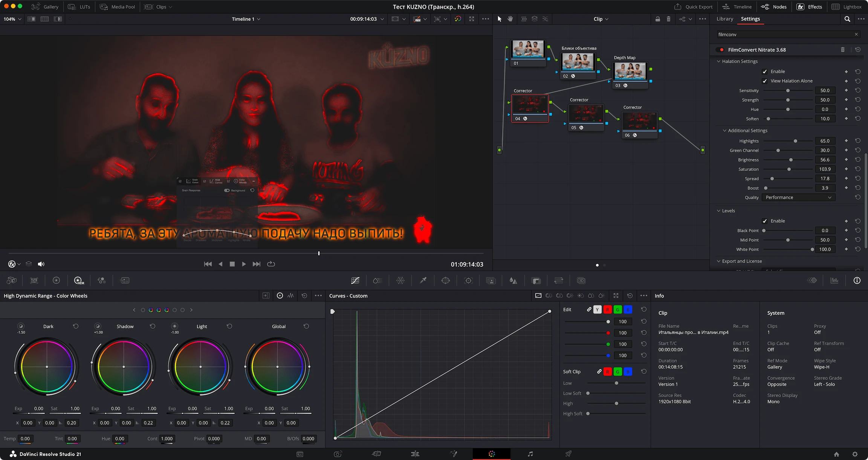The width and height of the screenshot is (868, 460).
Task: Open the 3D stereoscopic palette
Action: pos(581,280)
